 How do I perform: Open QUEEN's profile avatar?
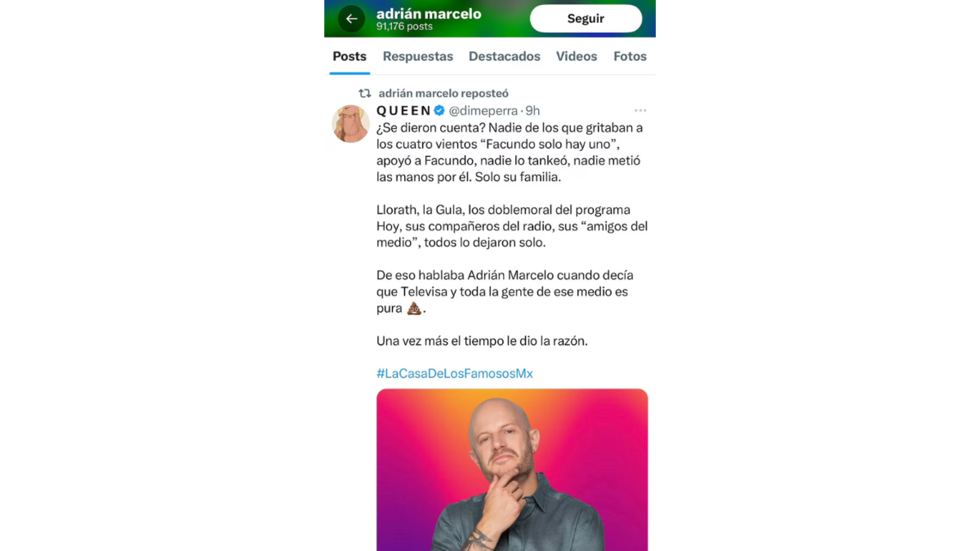[351, 124]
